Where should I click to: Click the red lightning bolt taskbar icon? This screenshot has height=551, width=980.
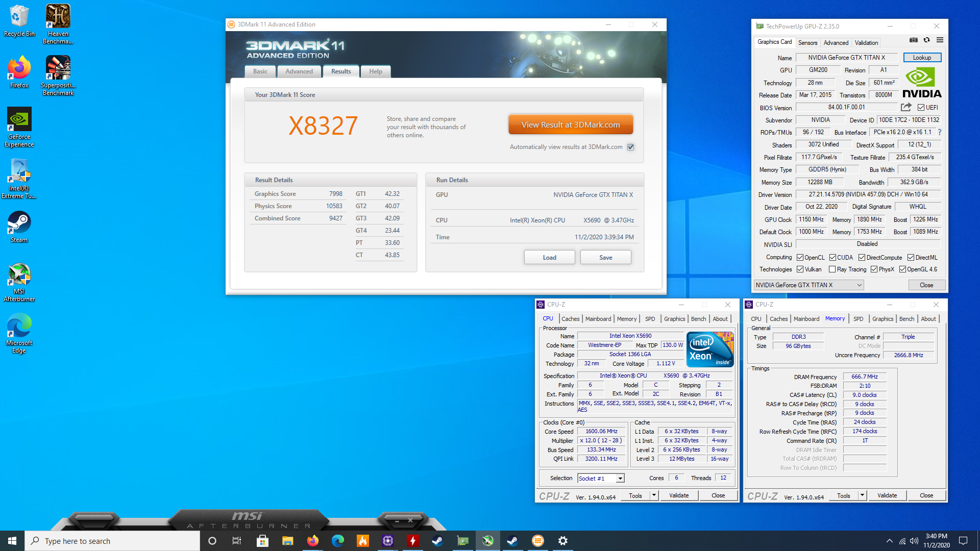(413, 541)
